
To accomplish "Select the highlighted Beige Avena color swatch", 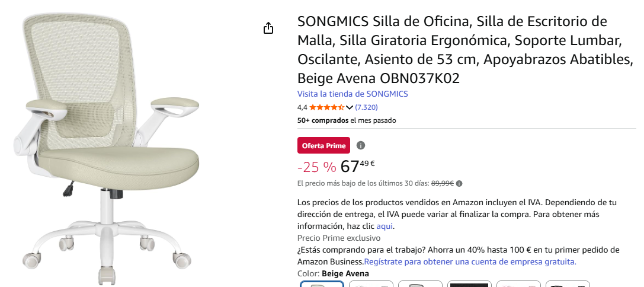I will (x=322, y=284).
